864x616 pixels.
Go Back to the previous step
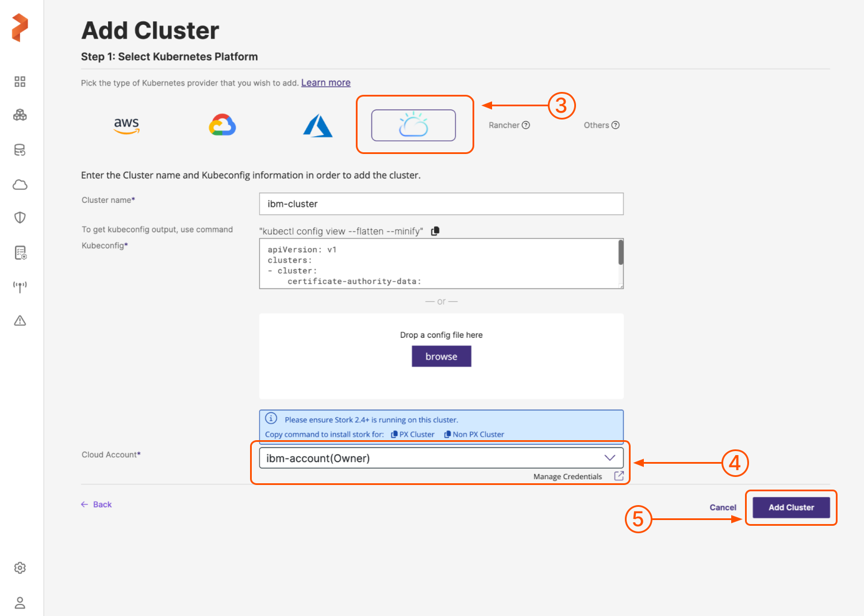click(97, 505)
